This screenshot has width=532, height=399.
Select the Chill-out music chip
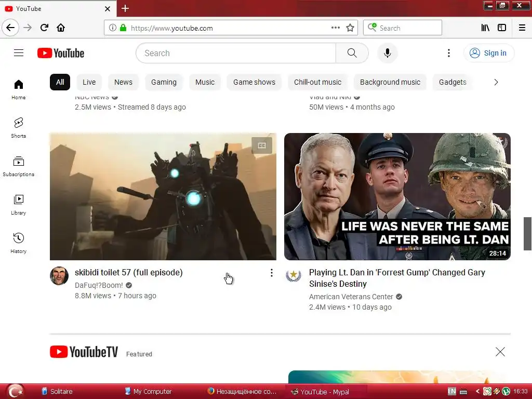coord(317,82)
